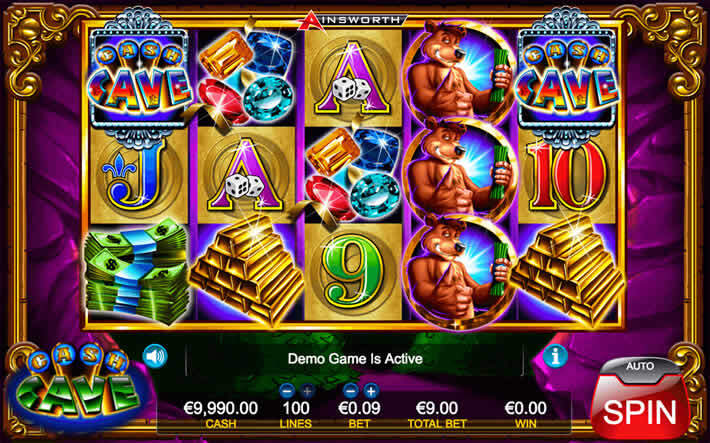Click the Ainsworth logo at the top
710x443 pixels.
(x=352, y=20)
